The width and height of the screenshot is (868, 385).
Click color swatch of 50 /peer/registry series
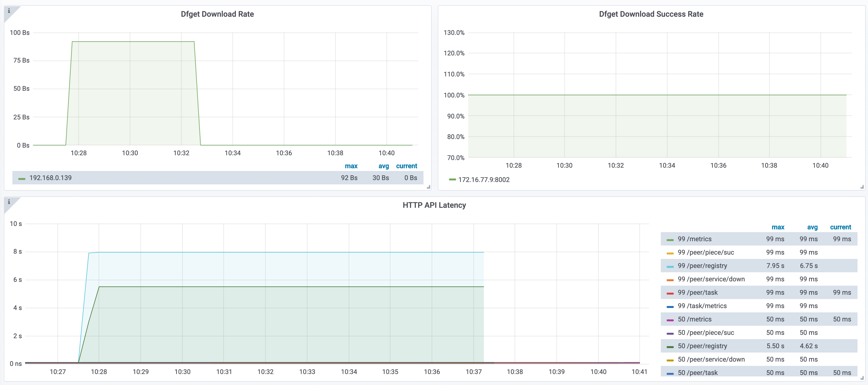670,347
